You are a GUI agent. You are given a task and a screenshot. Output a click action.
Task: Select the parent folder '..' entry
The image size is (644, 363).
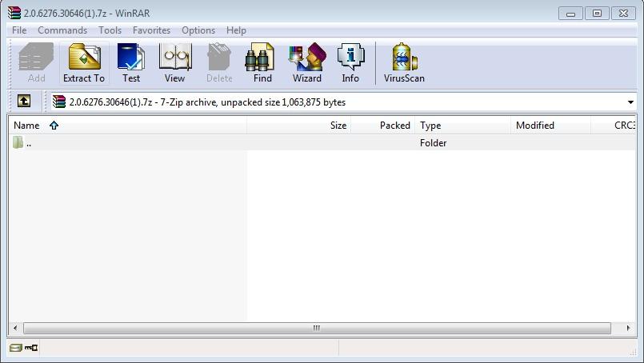coord(322,143)
